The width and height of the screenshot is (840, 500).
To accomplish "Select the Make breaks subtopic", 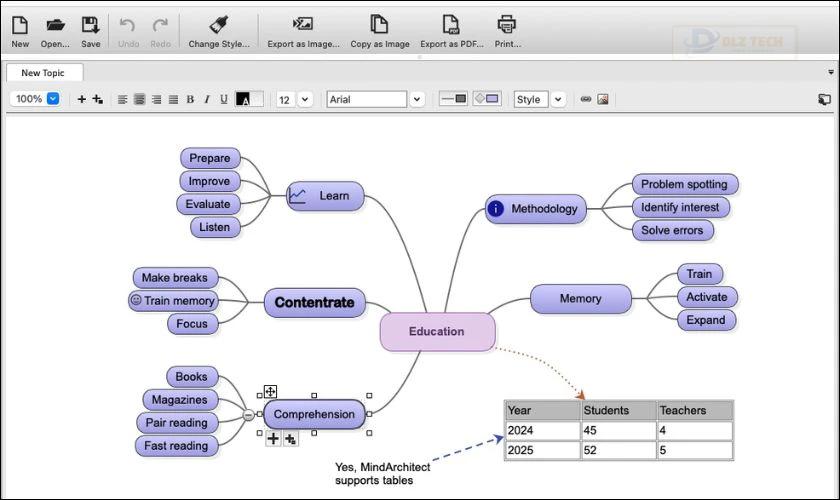I will pos(175,278).
